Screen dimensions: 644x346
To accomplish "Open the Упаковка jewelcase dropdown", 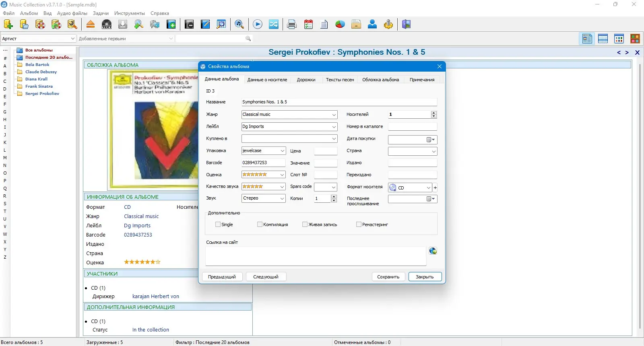I will (282, 151).
